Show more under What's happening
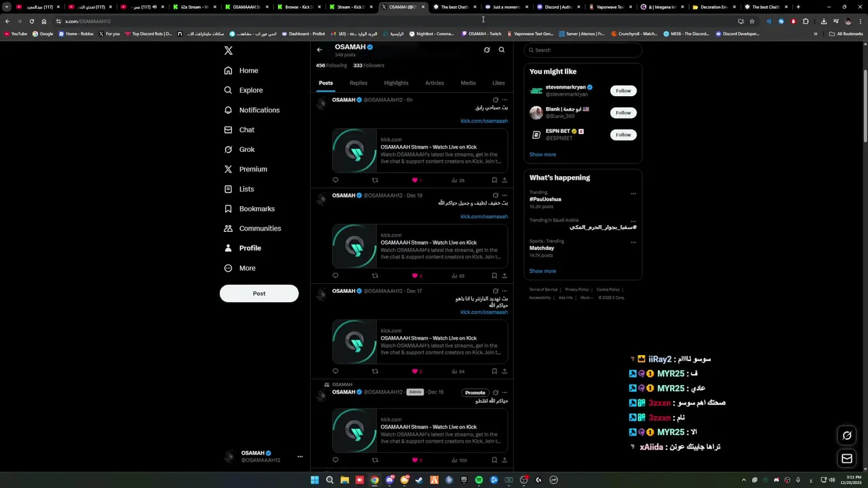 click(542, 271)
